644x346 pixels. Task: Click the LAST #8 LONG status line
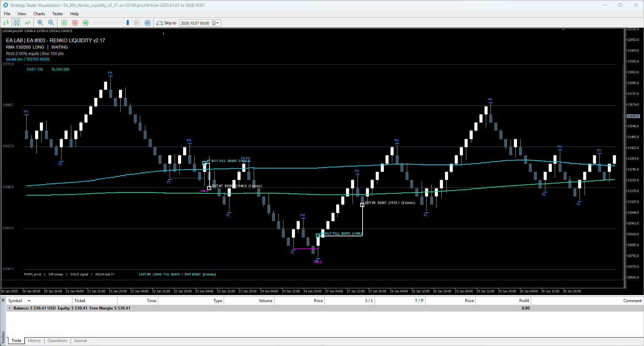[177, 274]
